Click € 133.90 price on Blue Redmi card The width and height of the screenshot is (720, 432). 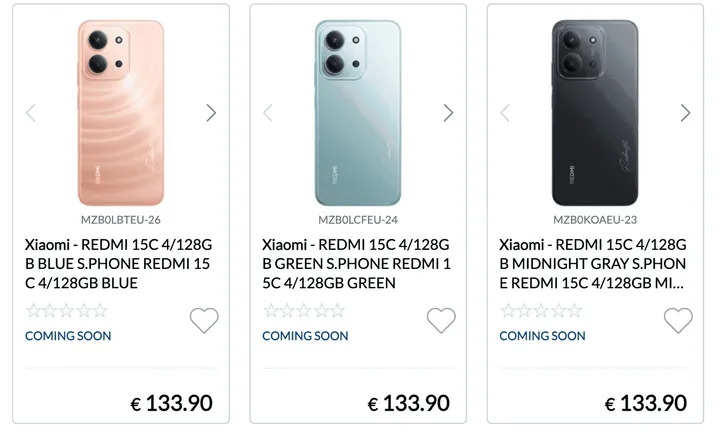click(171, 404)
